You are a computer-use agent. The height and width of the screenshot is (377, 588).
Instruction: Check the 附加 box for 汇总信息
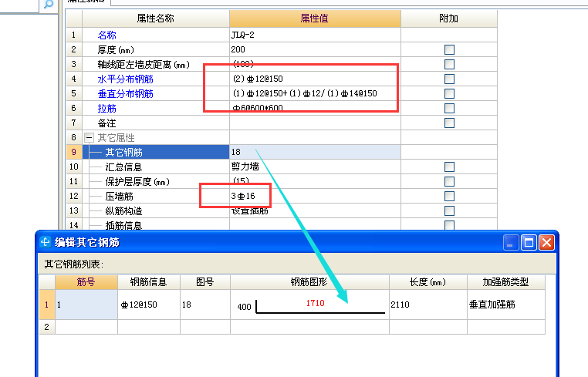449,167
